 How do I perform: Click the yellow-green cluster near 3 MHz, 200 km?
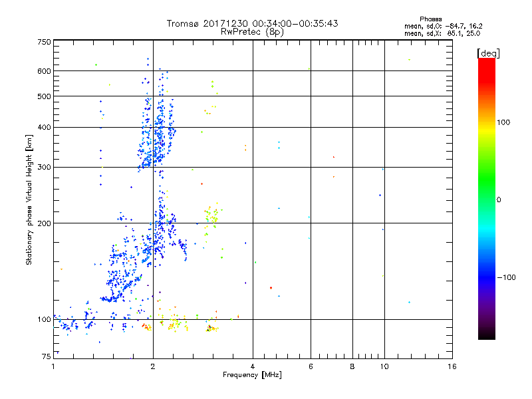[212, 216]
